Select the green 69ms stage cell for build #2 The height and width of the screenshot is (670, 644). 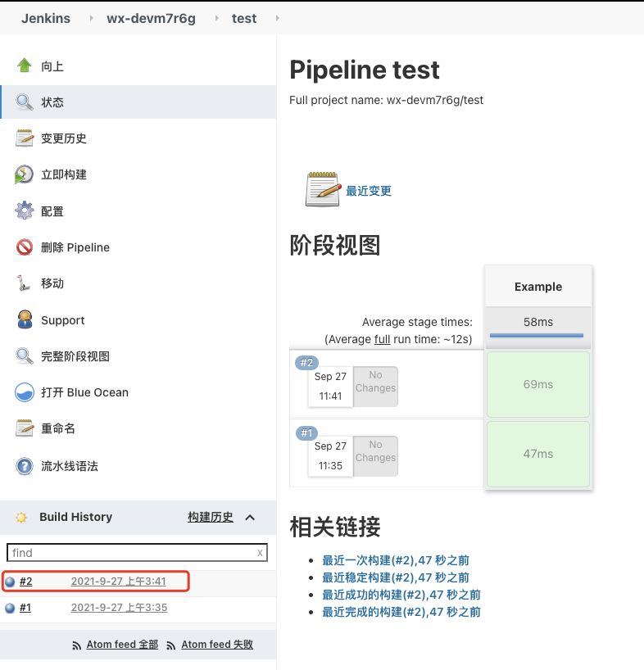pos(537,383)
